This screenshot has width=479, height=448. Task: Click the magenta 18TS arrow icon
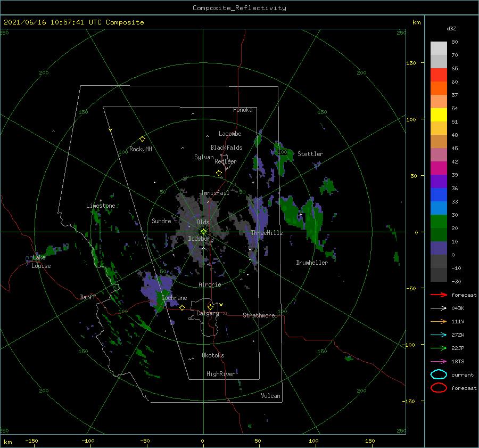tap(439, 362)
